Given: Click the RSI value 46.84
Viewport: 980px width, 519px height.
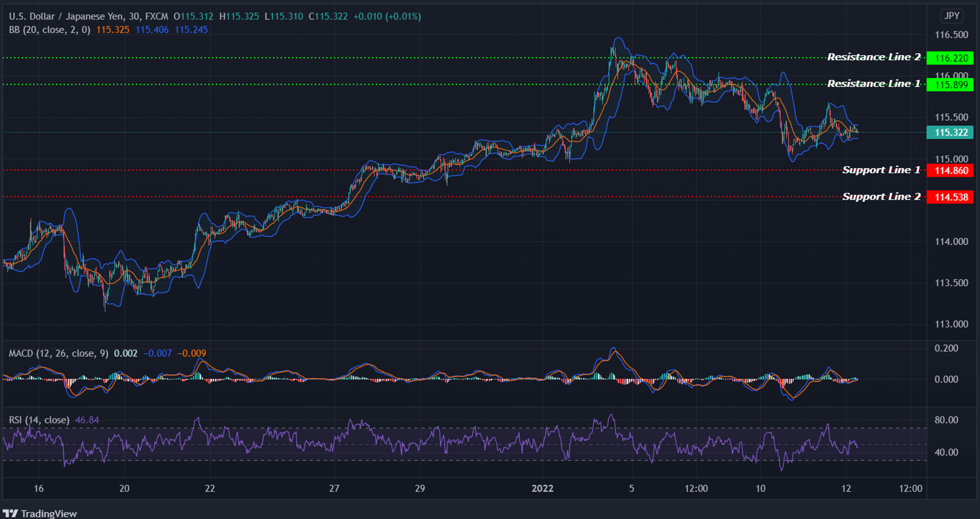Looking at the screenshot, I should 87,420.
